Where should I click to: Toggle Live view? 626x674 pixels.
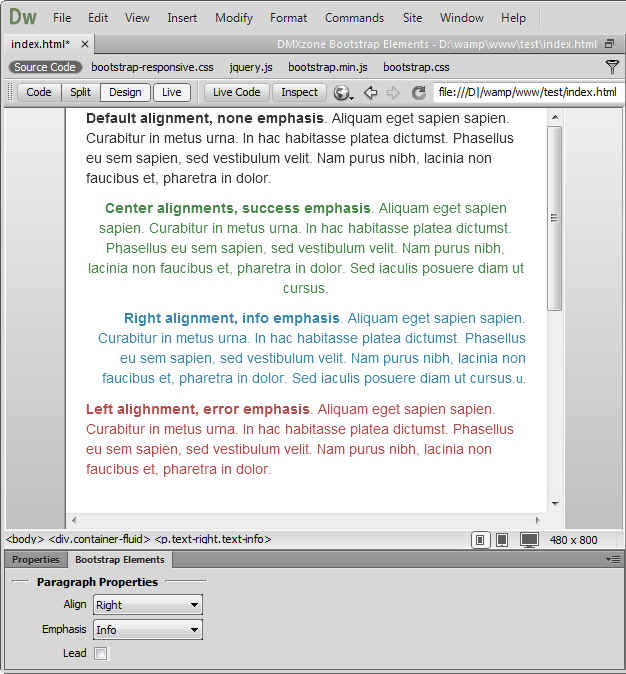pos(172,92)
